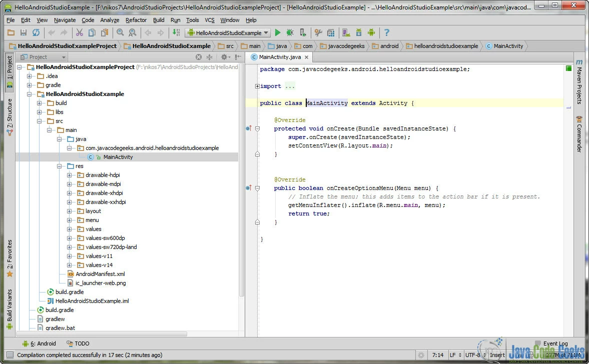The height and width of the screenshot is (364, 589).
Task: Open the SDK Manager download icon
Action: (359, 32)
